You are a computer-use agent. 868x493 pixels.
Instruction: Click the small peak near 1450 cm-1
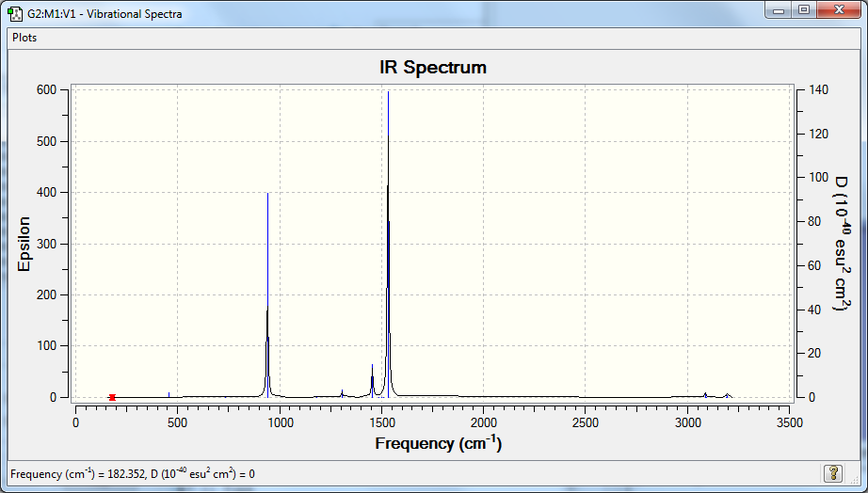372,381
